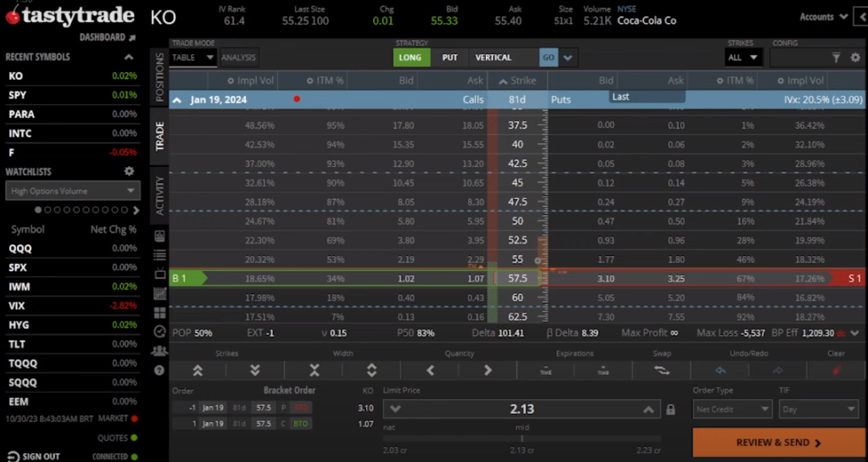
Task: Open the Order Type Net Credit dropdown
Action: coord(729,409)
